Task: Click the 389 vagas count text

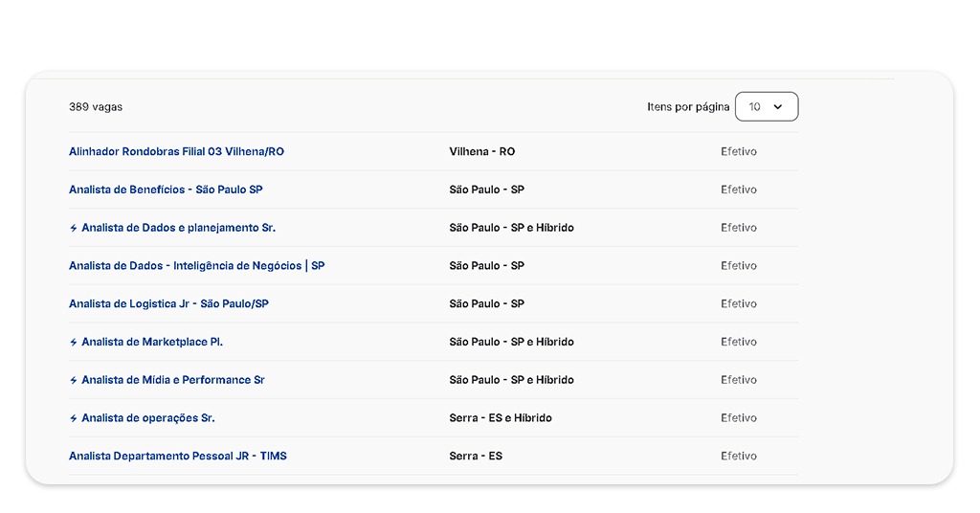Action: 96,107
